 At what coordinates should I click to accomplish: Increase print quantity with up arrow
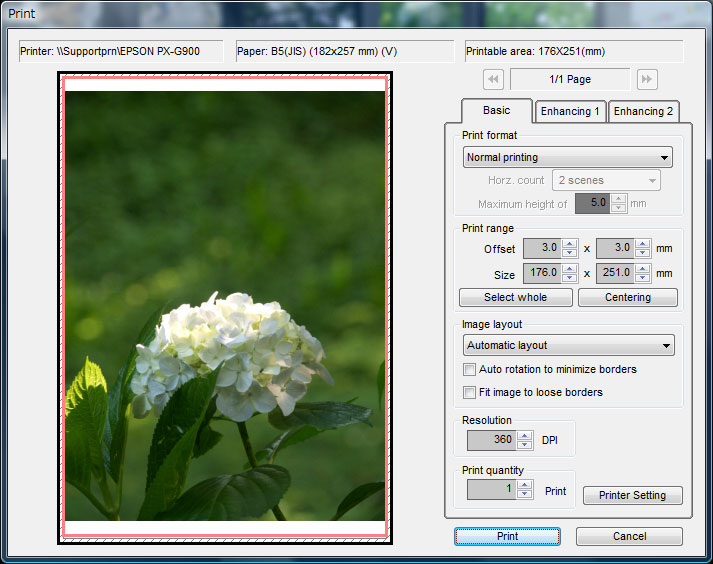click(525, 485)
